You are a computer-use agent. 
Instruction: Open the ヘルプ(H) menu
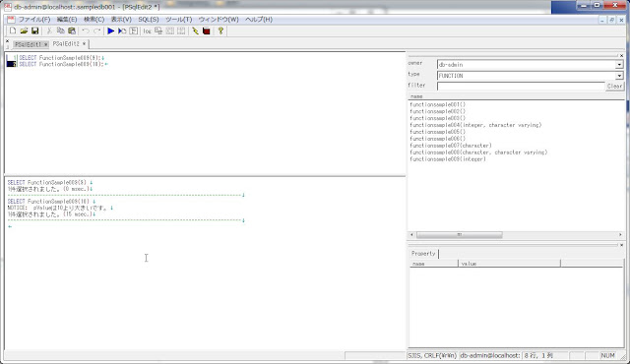259,20
